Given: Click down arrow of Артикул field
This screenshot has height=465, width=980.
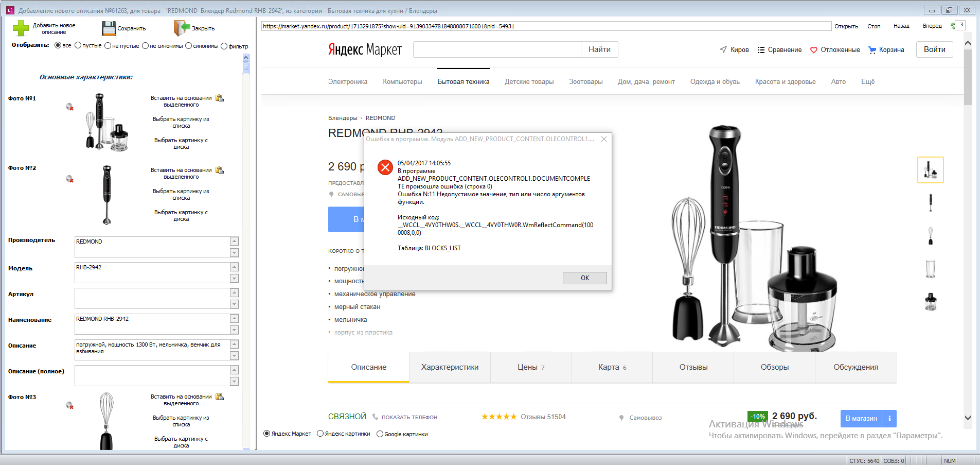Looking at the screenshot, I should (234, 304).
